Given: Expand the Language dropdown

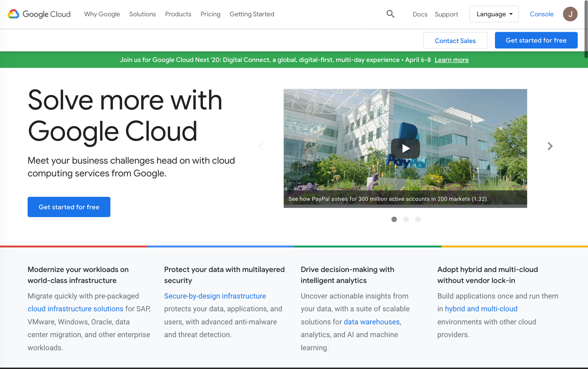Looking at the screenshot, I should [x=494, y=14].
